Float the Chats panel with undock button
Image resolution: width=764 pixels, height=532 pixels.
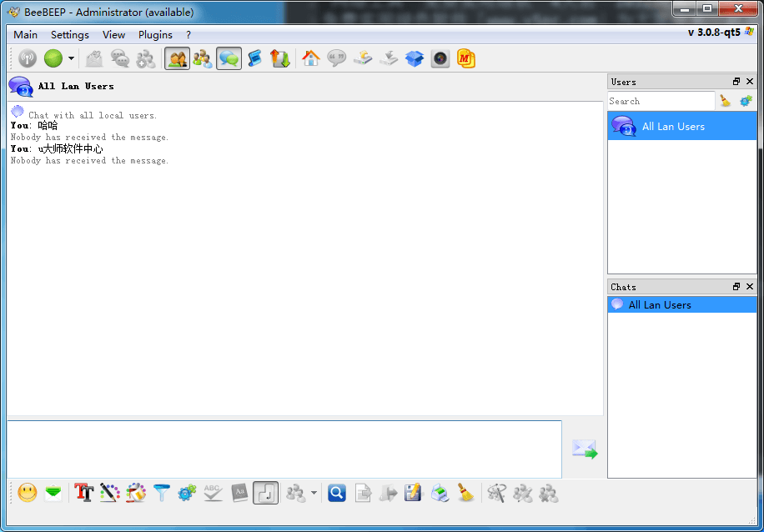point(736,287)
